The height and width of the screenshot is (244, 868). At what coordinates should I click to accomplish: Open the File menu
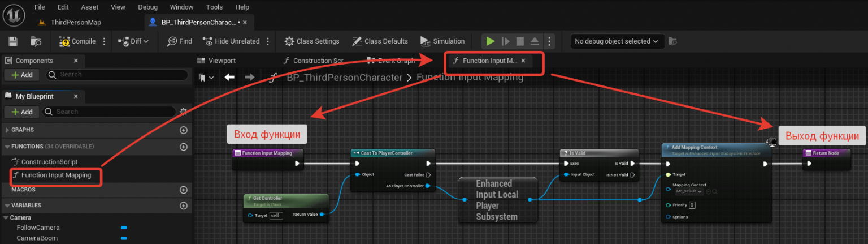[x=40, y=7]
